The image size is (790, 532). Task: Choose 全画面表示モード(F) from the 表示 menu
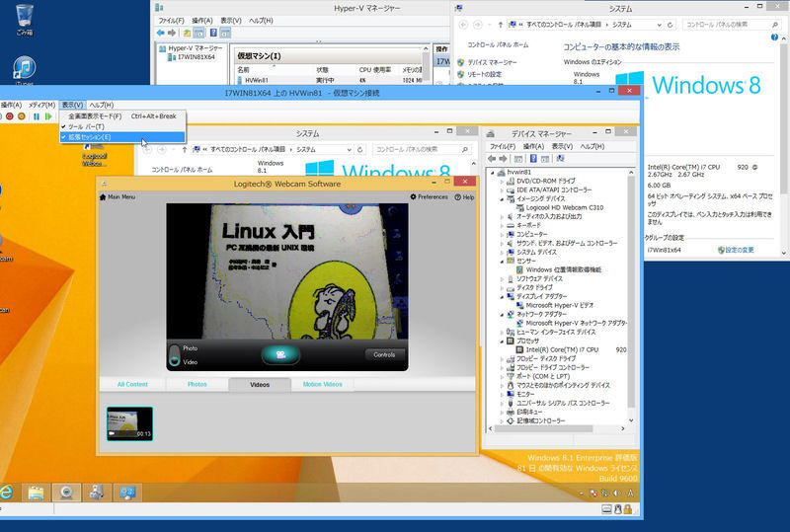click(122, 116)
